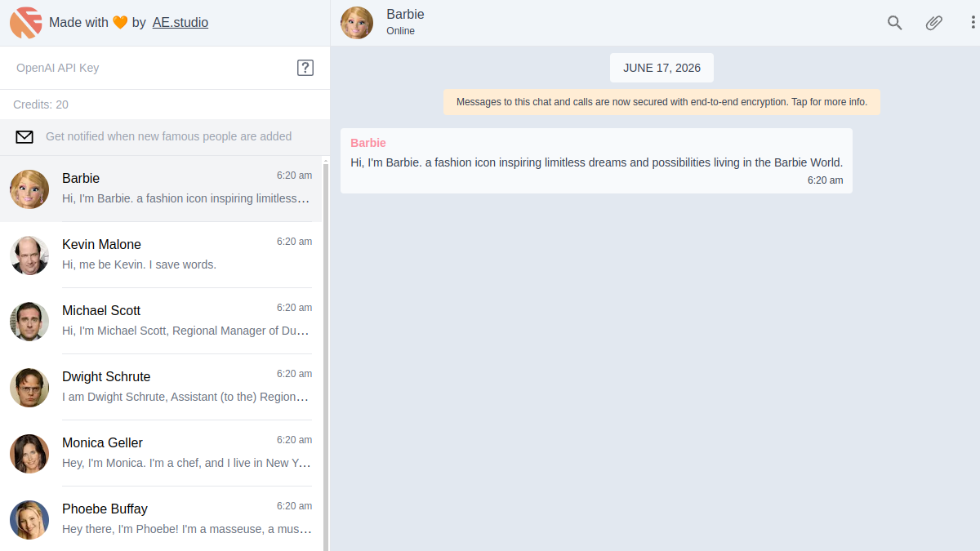Tap the end-to-end encryption info banner
This screenshot has width=980, height=551.
coord(661,102)
